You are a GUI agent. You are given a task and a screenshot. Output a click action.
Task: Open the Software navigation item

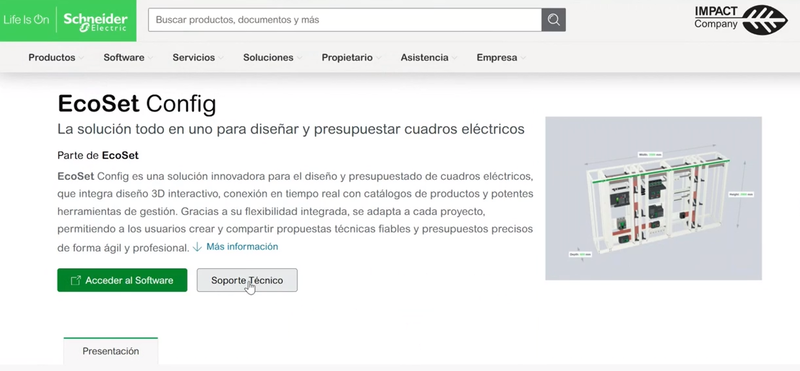[x=124, y=58]
